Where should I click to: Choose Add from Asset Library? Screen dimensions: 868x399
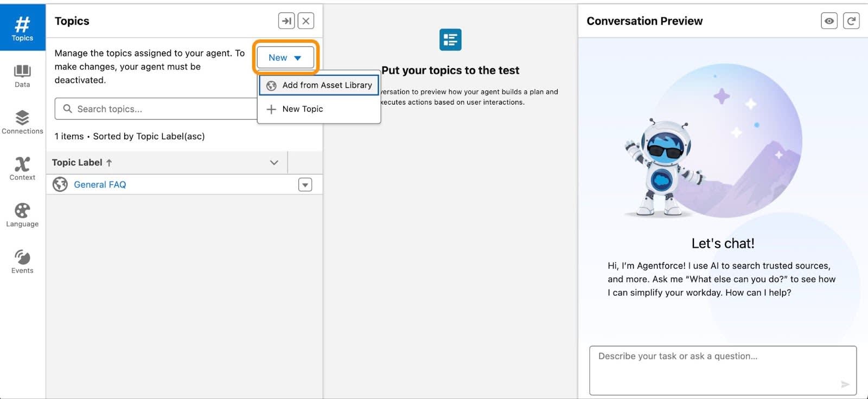click(319, 85)
